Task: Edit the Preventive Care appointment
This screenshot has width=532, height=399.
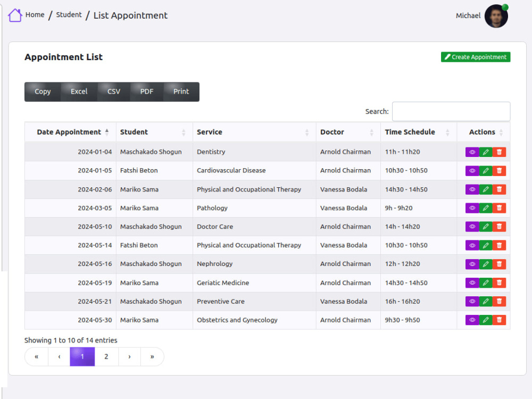Action: point(486,301)
